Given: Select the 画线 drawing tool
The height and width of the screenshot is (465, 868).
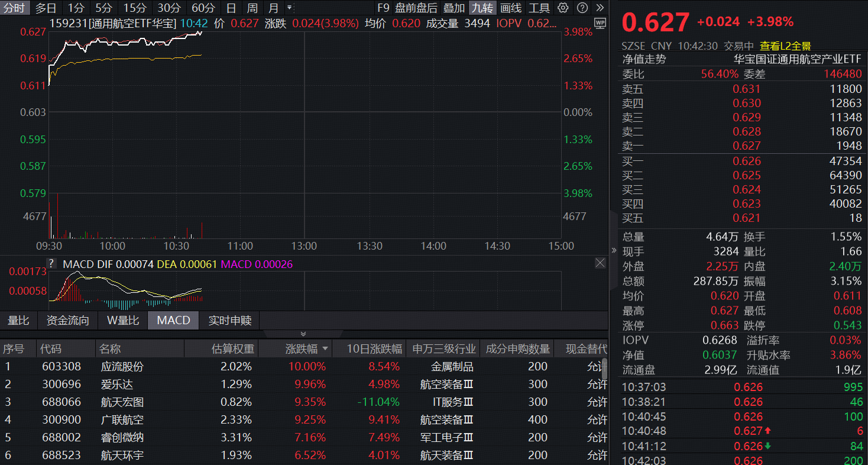Looking at the screenshot, I should click(x=511, y=8).
